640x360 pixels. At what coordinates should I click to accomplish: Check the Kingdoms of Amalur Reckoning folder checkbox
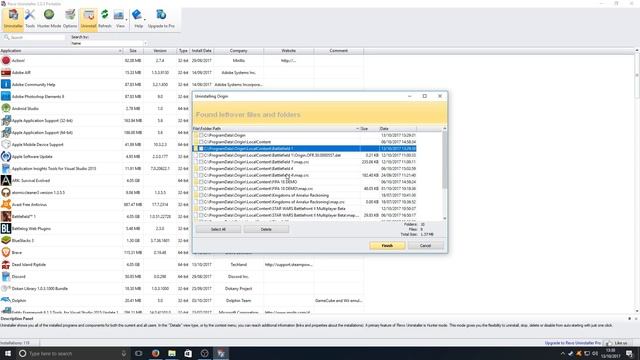tap(201, 195)
